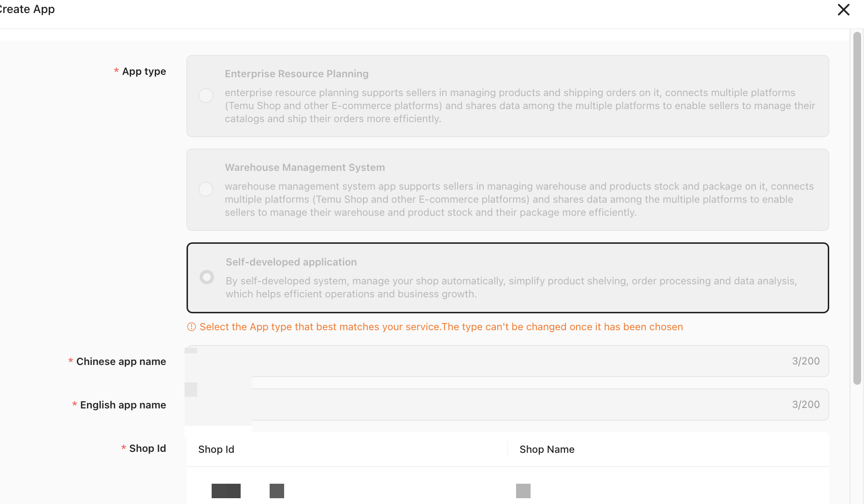This screenshot has width=864, height=504.
Task: Click the Self-developed application title
Action: pyautogui.click(x=291, y=262)
